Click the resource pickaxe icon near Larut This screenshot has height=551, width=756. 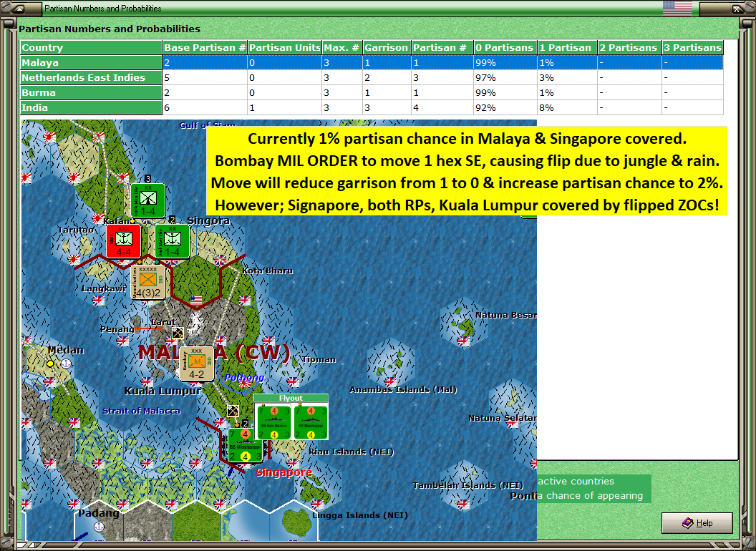pyautogui.click(x=178, y=333)
